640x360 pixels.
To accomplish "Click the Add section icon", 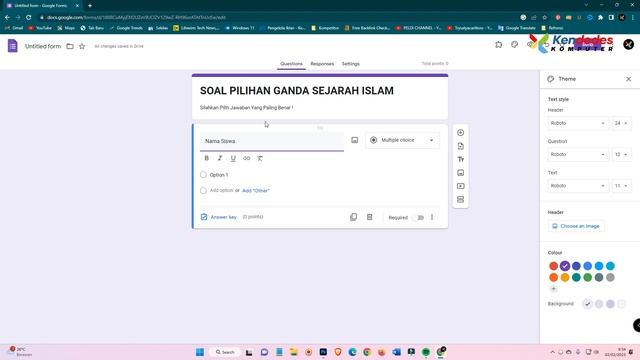I will tap(460, 200).
